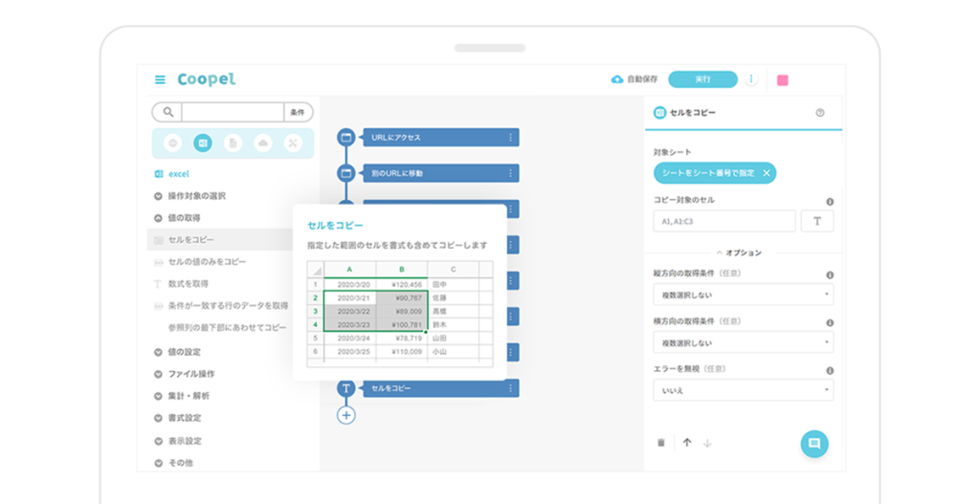The image size is (980, 504).
Task: Click the plus icon to add a step
Action: pos(346,415)
